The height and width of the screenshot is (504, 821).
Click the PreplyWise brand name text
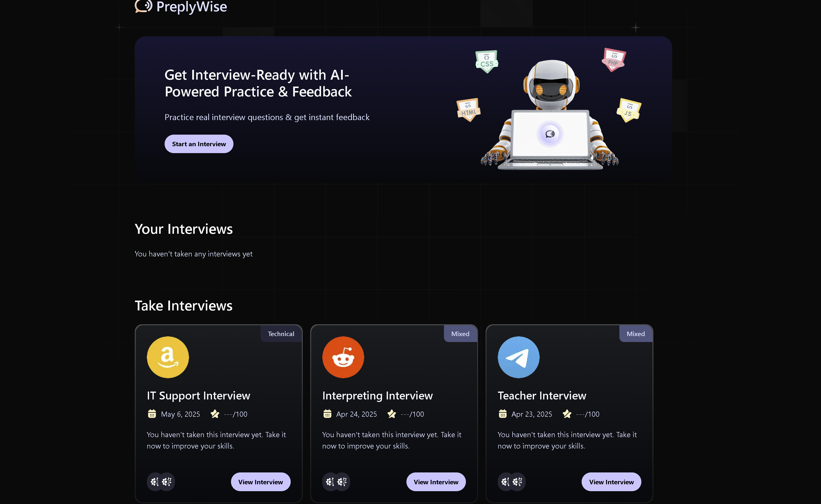coord(191,7)
